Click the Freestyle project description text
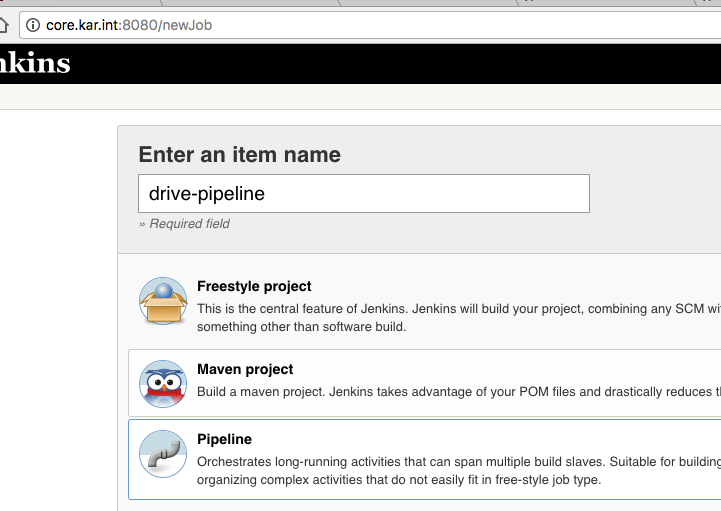Screen dimensions: 721x511 [459, 317]
